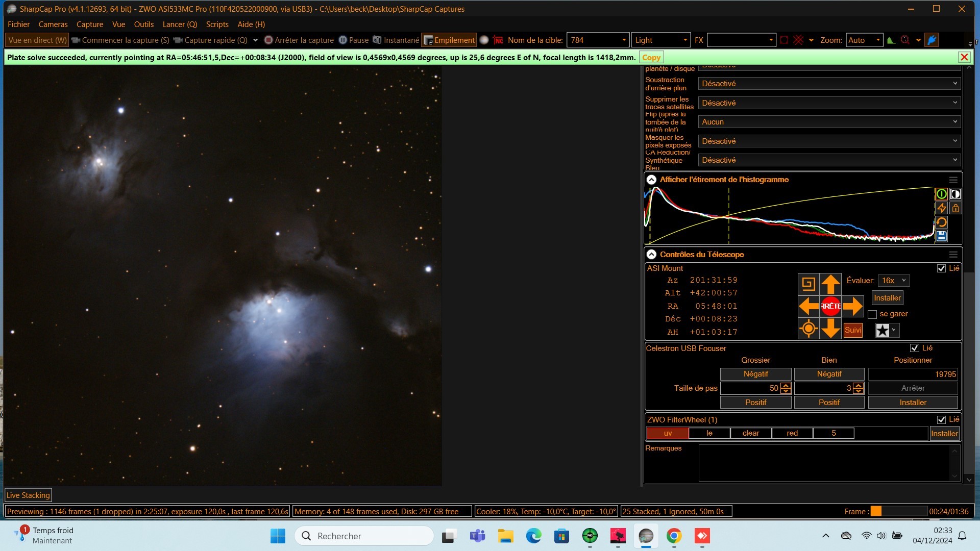Click the focus magnifier star icon
Image resolution: width=980 pixels, height=551 pixels.
(x=905, y=40)
